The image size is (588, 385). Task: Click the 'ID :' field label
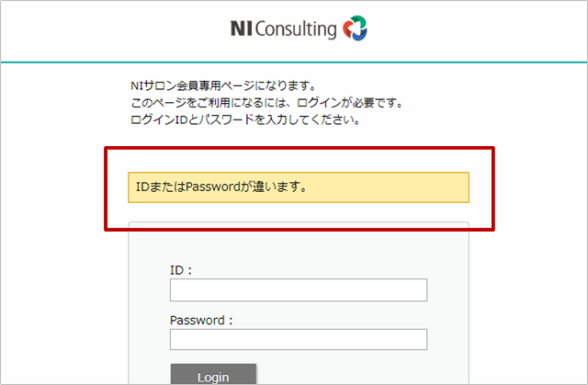click(181, 270)
